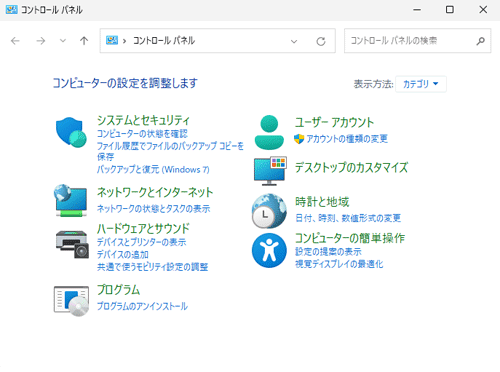The width and height of the screenshot is (500, 372).
Task: Click the ネットワークとインターネット globe monitor icon
Action: click(x=71, y=200)
